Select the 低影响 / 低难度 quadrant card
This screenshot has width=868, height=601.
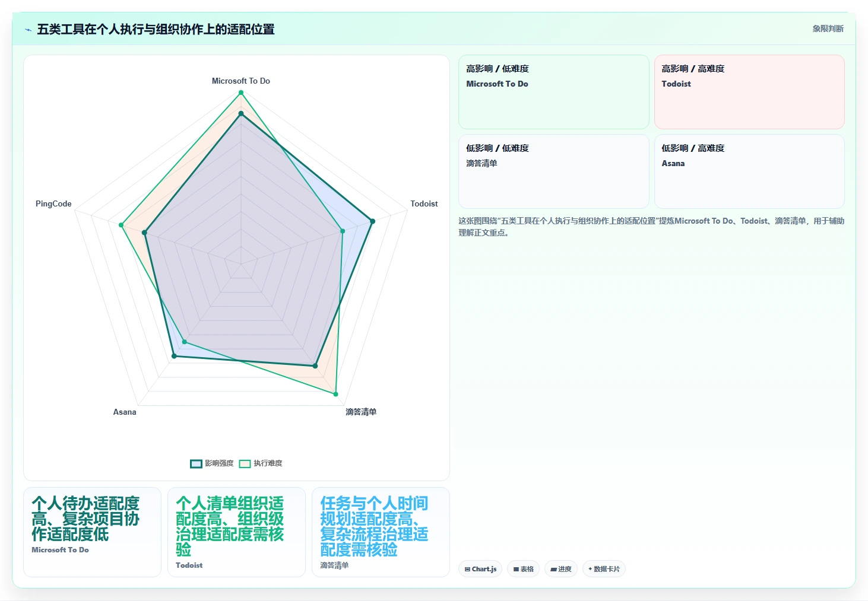pos(553,171)
